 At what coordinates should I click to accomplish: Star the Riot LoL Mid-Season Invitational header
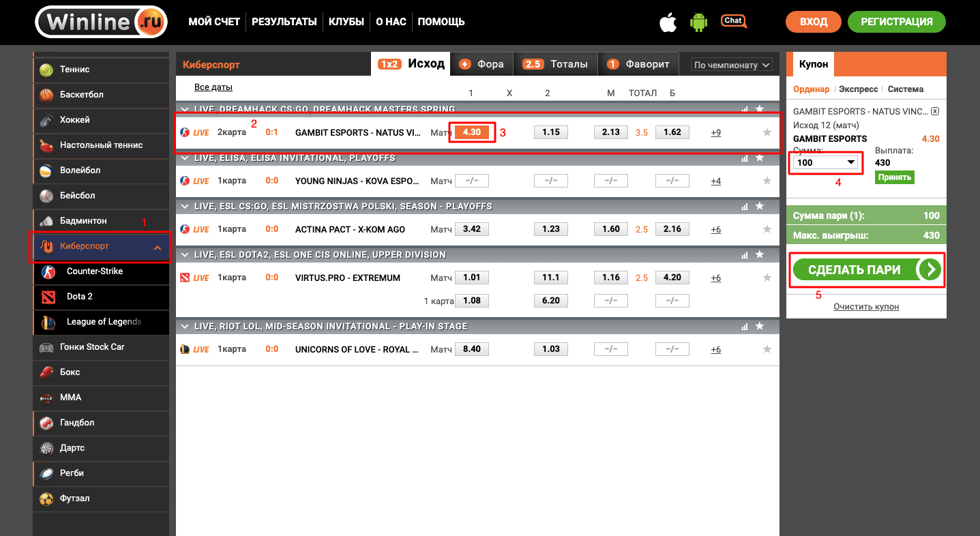coord(759,327)
